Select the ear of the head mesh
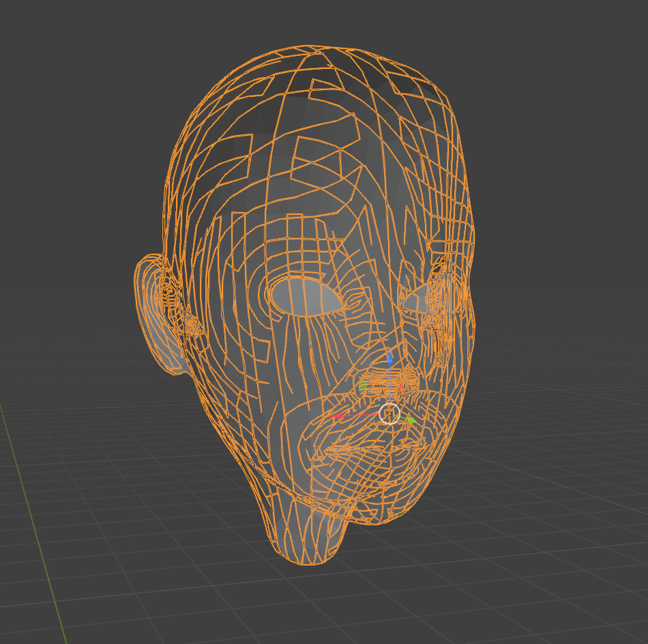The height and width of the screenshot is (644, 648). (x=159, y=314)
